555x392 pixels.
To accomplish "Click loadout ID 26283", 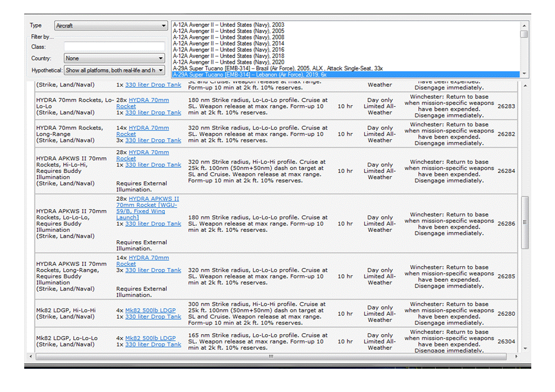I will click(x=506, y=106).
